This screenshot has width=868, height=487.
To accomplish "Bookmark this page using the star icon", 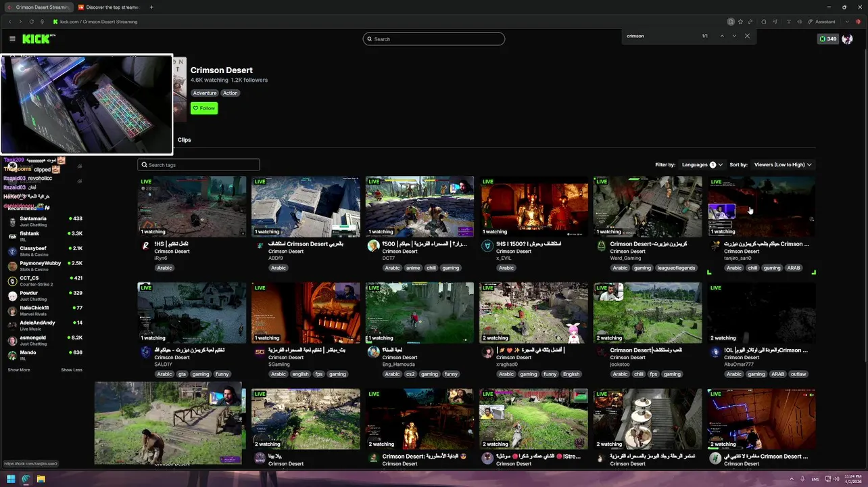I will click(740, 22).
